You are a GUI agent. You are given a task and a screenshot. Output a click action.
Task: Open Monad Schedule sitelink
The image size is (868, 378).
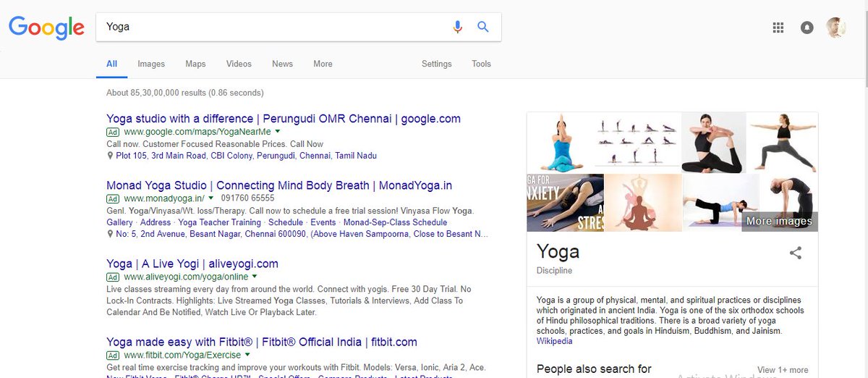point(286,222)
